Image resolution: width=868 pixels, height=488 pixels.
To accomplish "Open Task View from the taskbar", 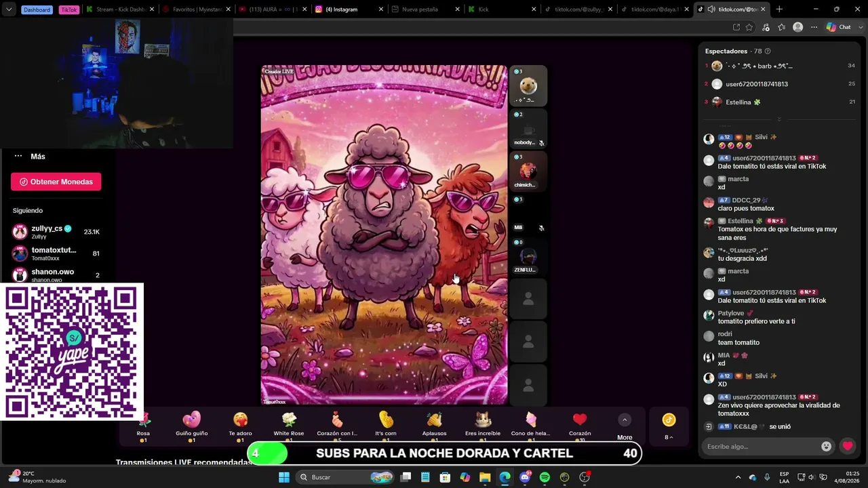I will (x=406, y=477).
